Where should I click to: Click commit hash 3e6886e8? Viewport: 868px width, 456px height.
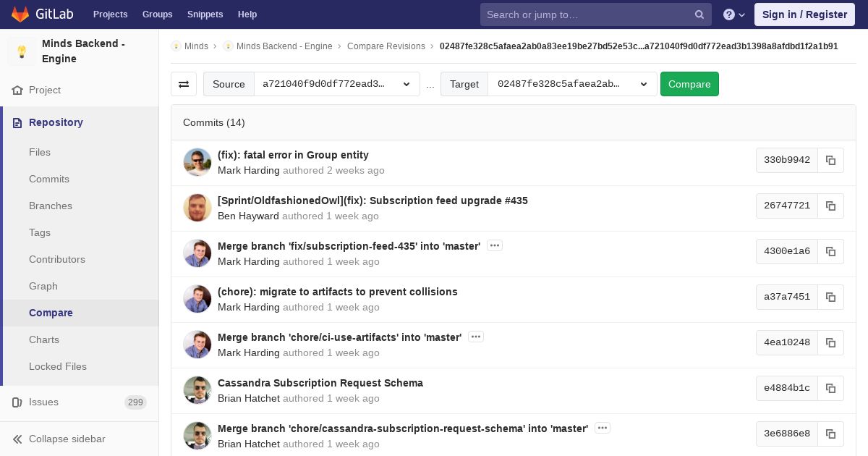[x=787, y=434]
